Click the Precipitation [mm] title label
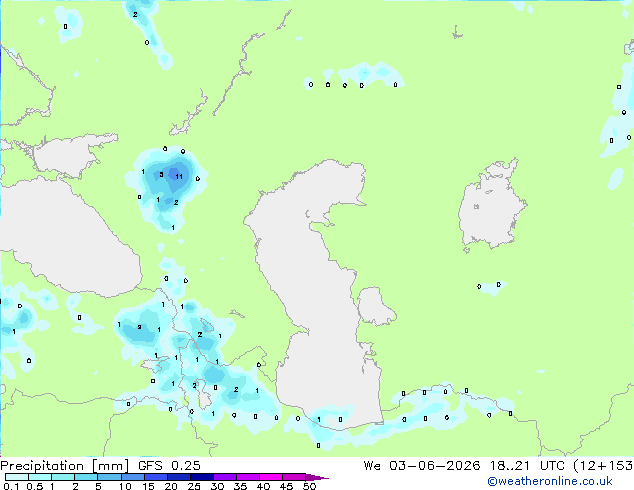Screen dimensions: 634x490 (65, 466)
